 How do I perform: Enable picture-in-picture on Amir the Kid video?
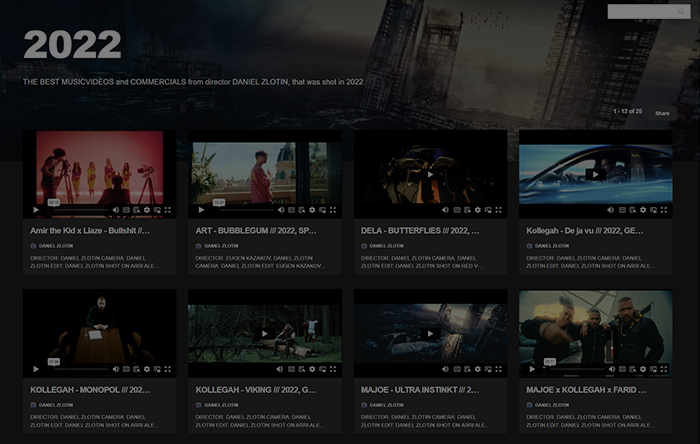(157, 210)
